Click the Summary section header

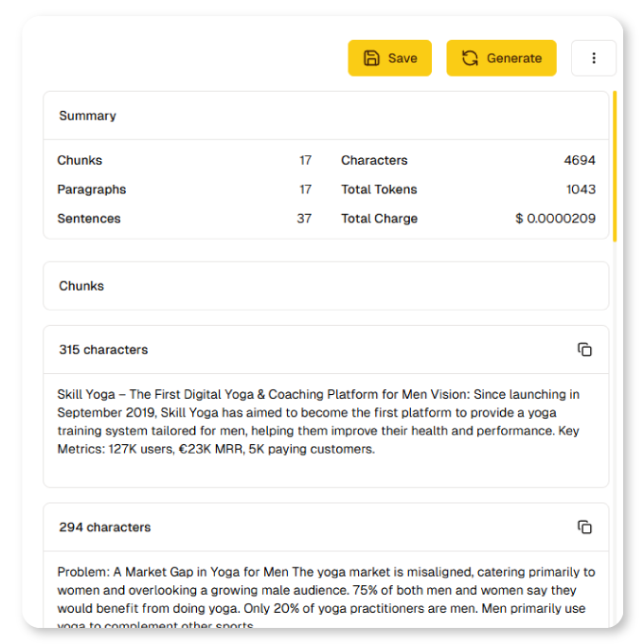pyautogui.click(x=88, y=116)
